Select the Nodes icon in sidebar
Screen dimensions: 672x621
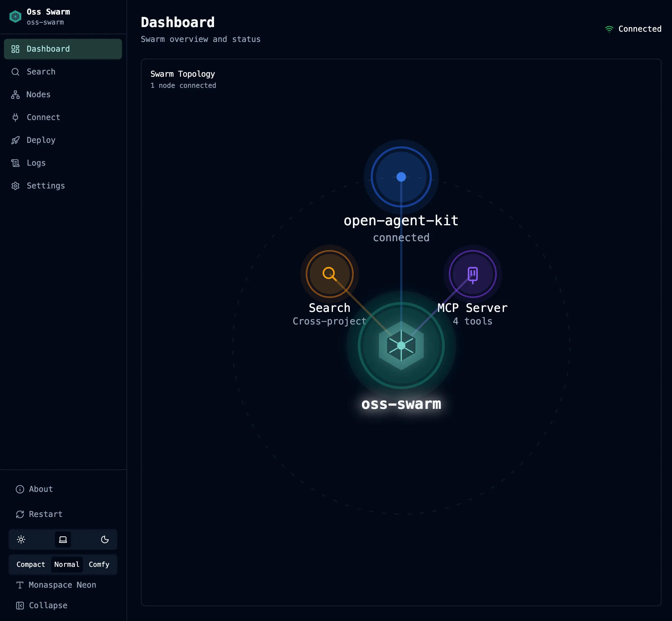[x=15, y=94]
